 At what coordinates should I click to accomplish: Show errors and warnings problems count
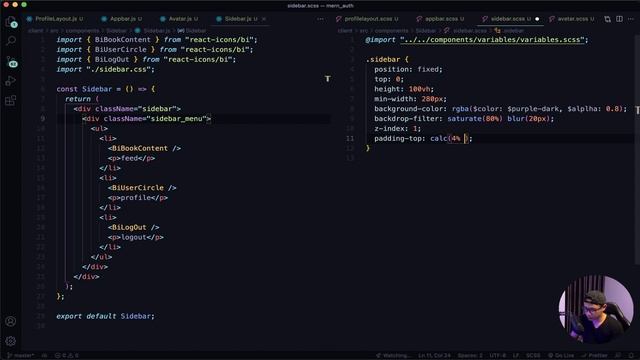click(67, 356)
